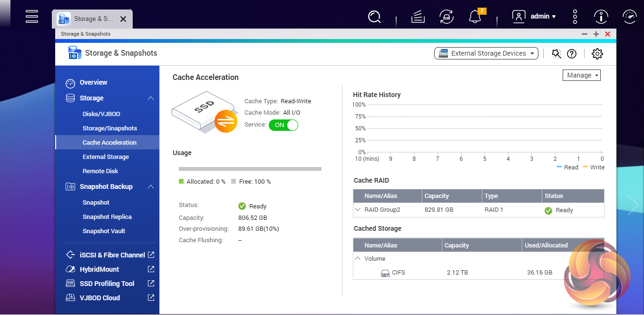Screen dimensions: 644x315
Task: Go to the Overview page
Action: click(x=93, y=82)
